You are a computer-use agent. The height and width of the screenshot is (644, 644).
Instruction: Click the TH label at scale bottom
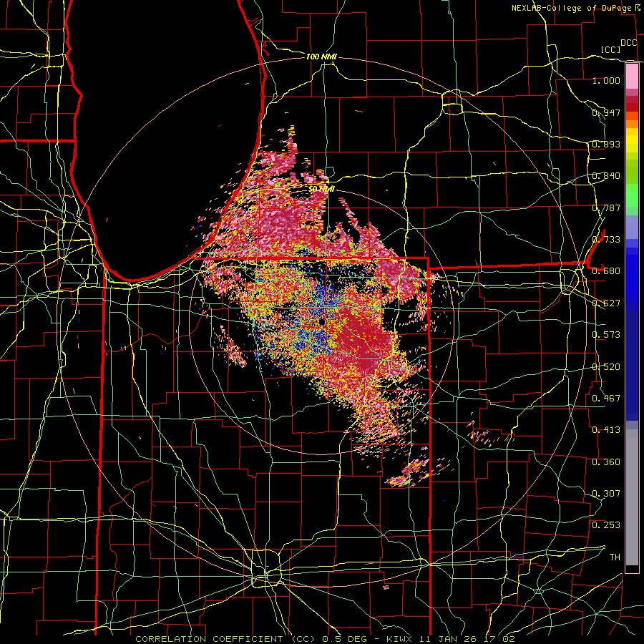(x=615, y=557)
